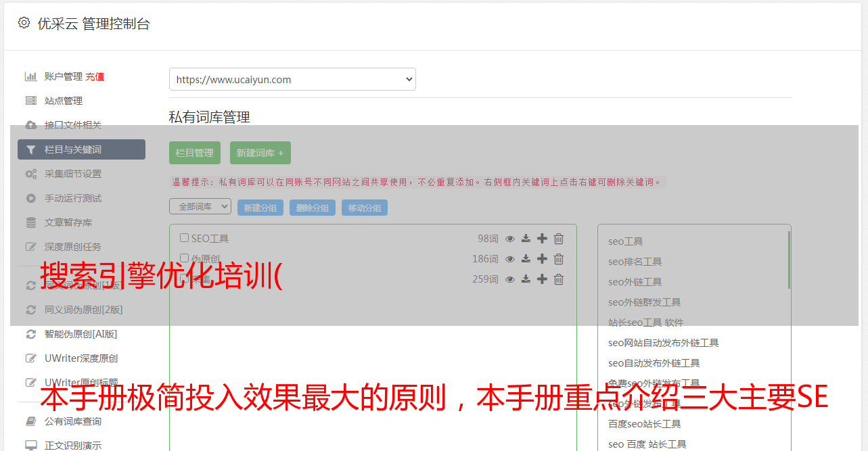Download the 伪原创 library with 186词

coord(526,259)
